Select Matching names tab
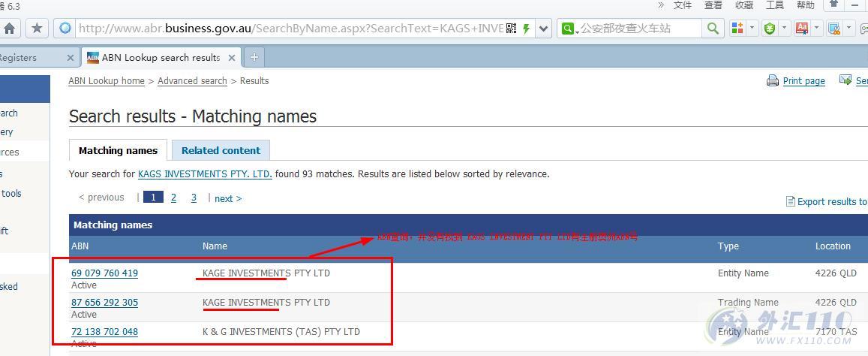 click(118, 150)
